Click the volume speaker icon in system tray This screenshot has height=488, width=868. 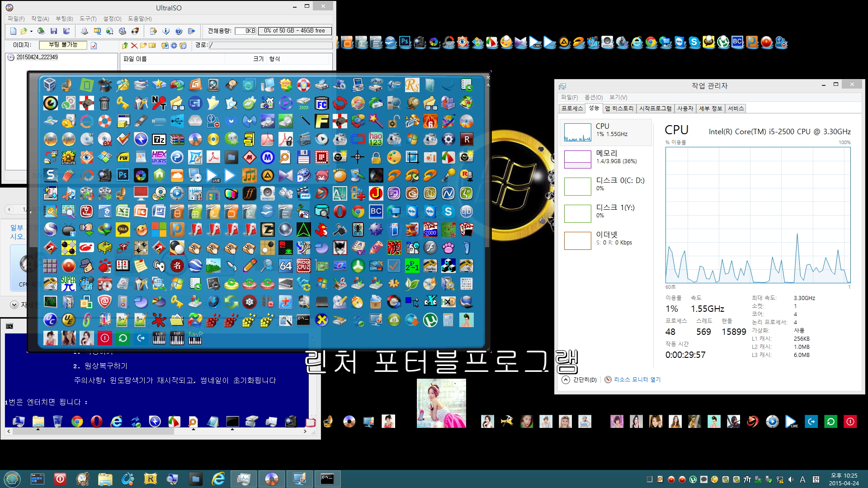791,479
